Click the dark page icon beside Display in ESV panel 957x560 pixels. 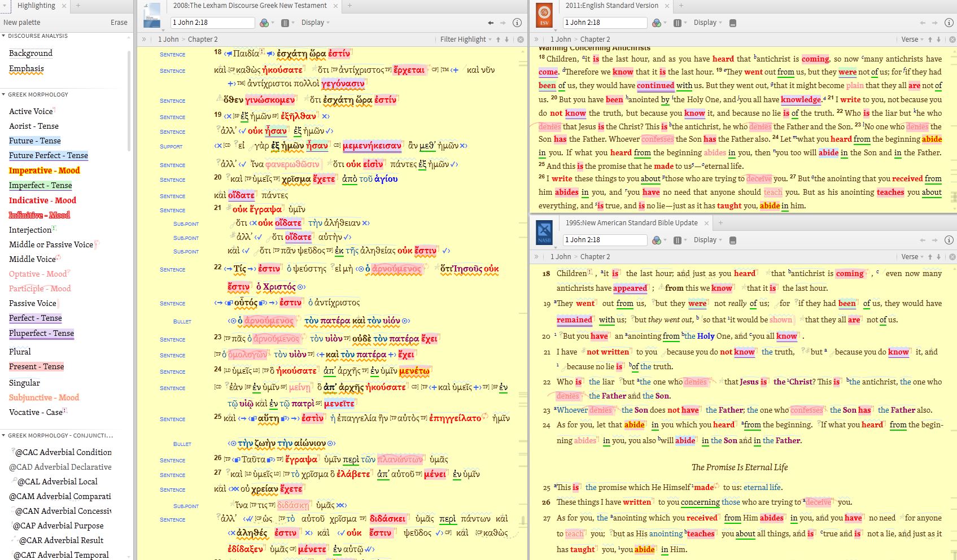[x=733, y=23]
